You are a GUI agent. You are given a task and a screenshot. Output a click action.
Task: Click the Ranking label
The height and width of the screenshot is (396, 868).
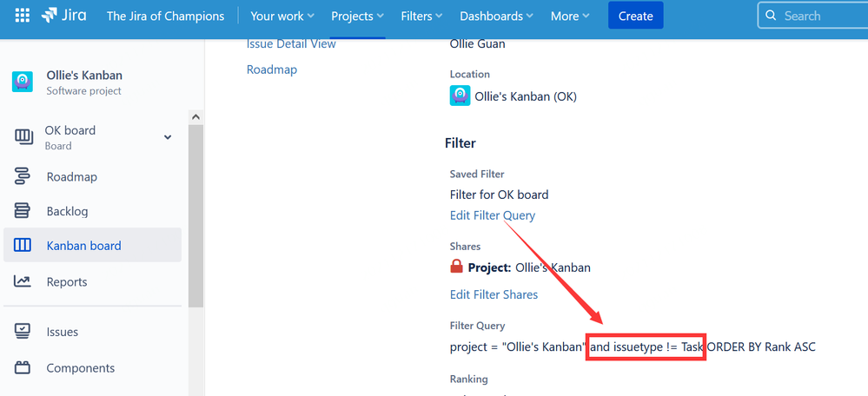point(469,379)
